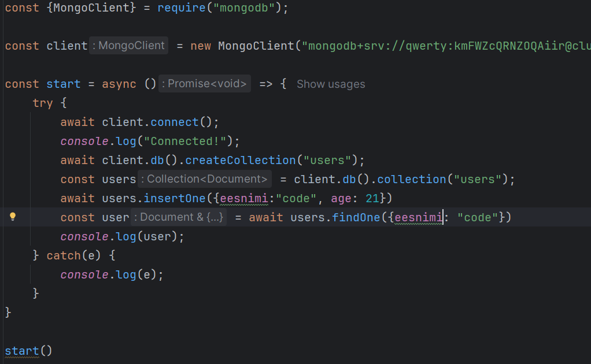
Task: Click the Collection<Document> type hint
Action: [x=205, y=179]
